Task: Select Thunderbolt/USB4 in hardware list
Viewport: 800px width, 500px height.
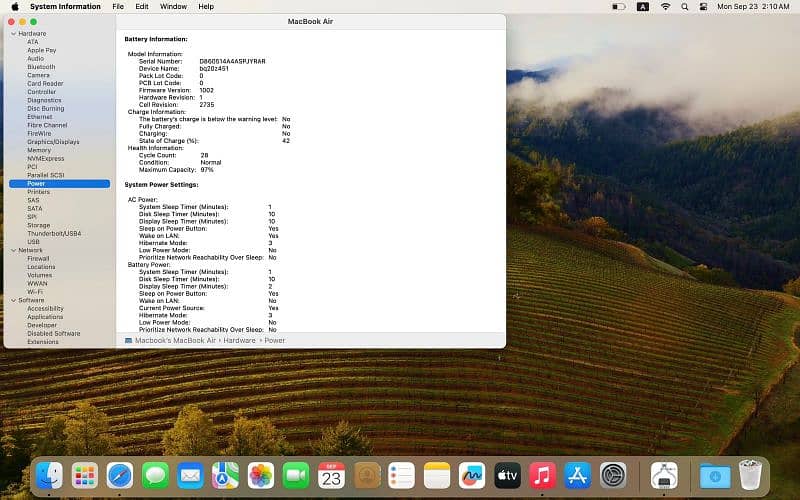Action: point(54,233)
